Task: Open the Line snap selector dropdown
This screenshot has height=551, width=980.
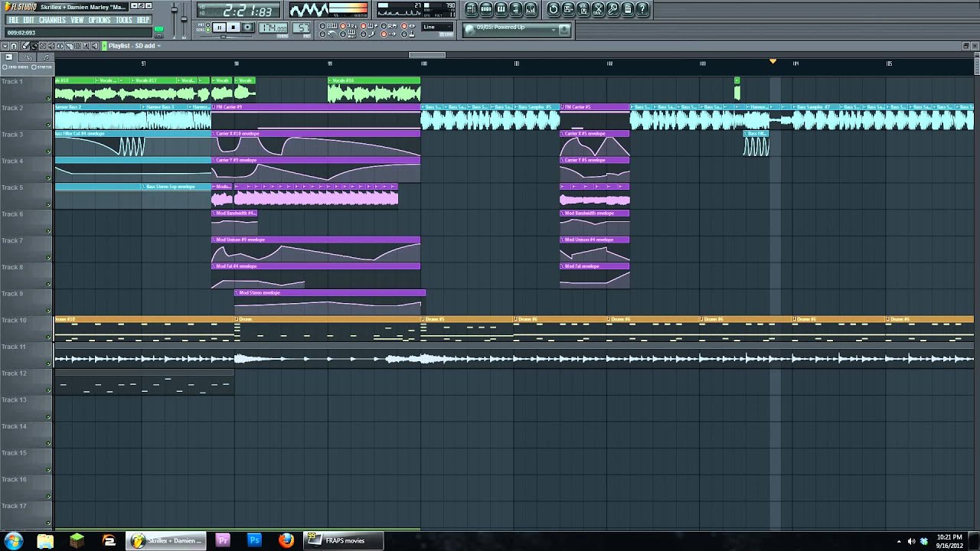Action: pyautogui.click(x=437, y=28)
